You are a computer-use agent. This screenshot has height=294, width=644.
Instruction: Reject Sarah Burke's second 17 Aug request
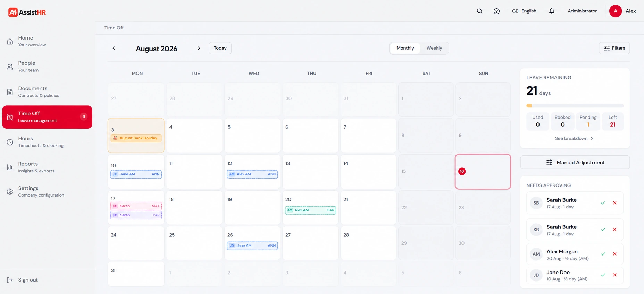pos(614,230)
